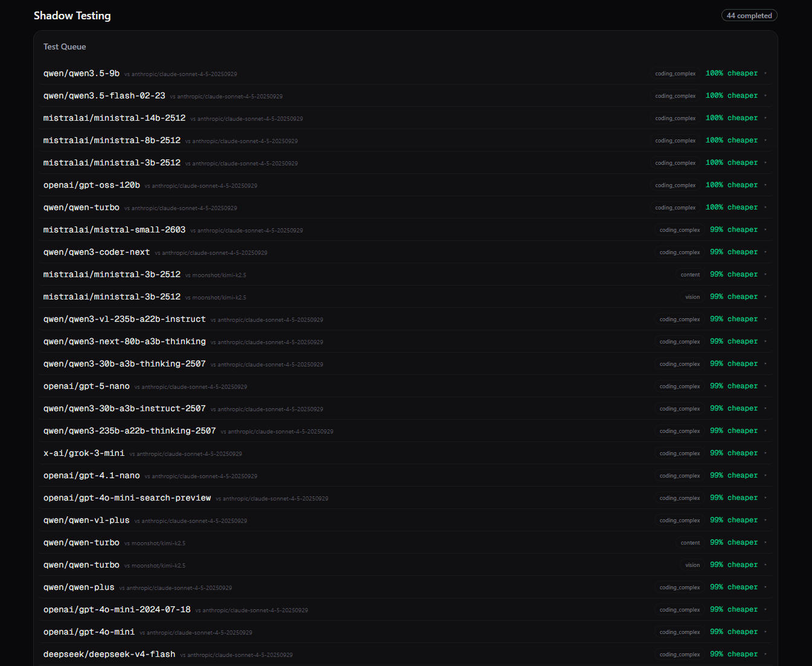Select the Shadow Testing heading
812x666 pixels.
72,16
